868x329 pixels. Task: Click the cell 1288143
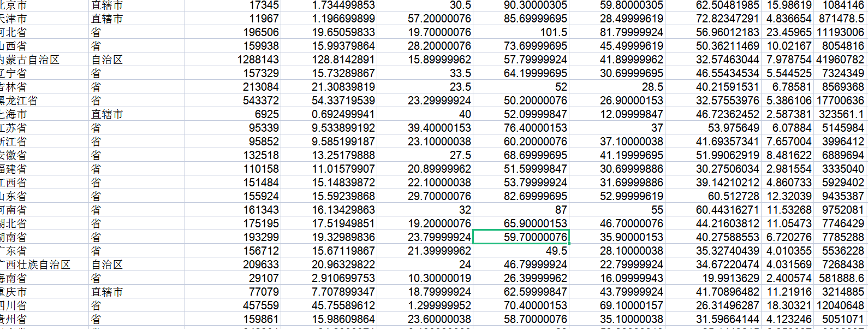point(233,60)
